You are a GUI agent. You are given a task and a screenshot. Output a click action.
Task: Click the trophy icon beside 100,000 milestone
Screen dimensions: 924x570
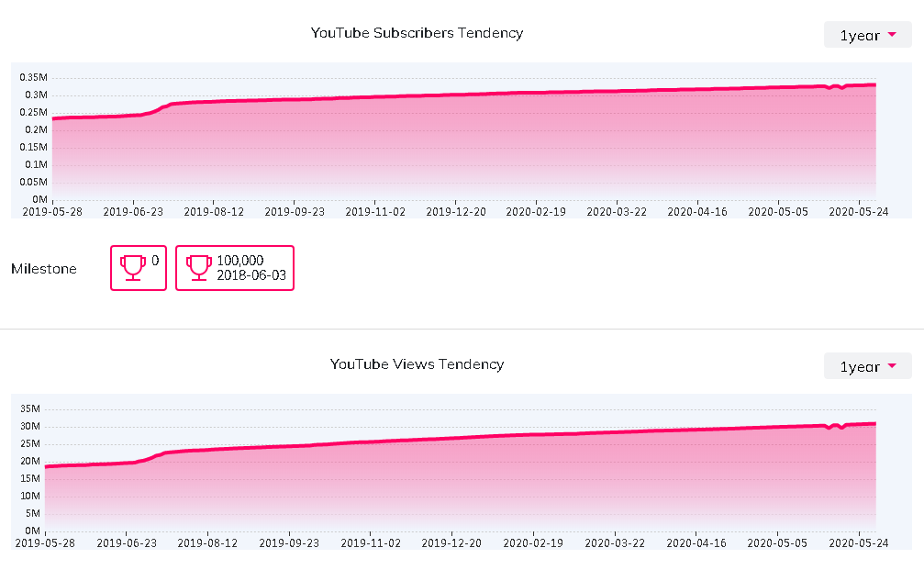click(198, 267)
